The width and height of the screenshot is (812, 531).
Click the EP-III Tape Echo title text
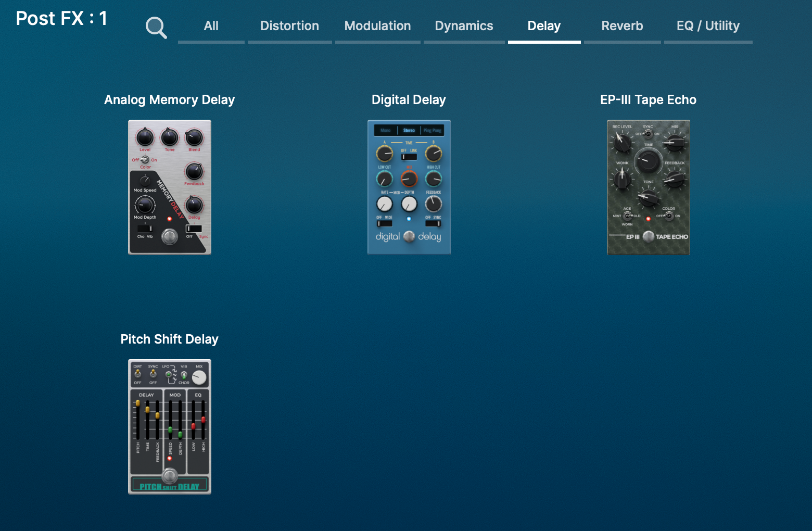point(648,100)
